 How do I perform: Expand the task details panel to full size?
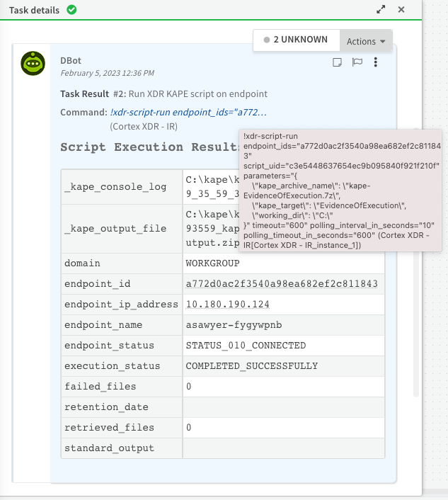[381, 10]
